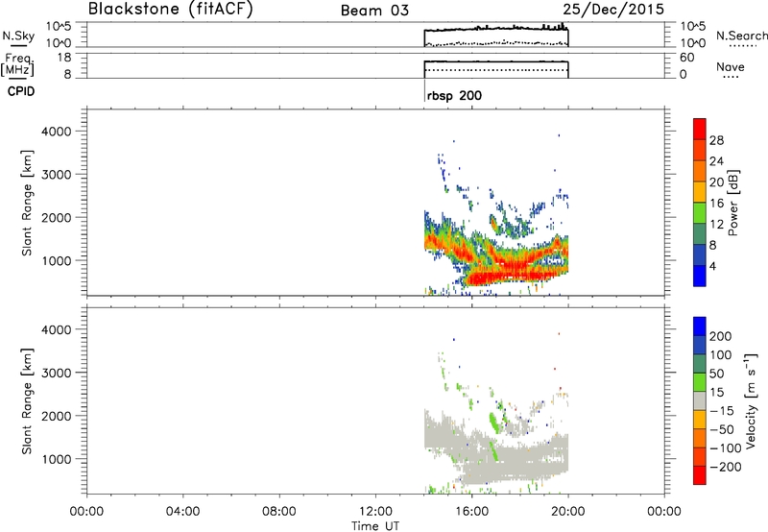Screen dimensions: 768x532
Task: Click frequency axis tick label "18"
Action: tap(64, 58)
